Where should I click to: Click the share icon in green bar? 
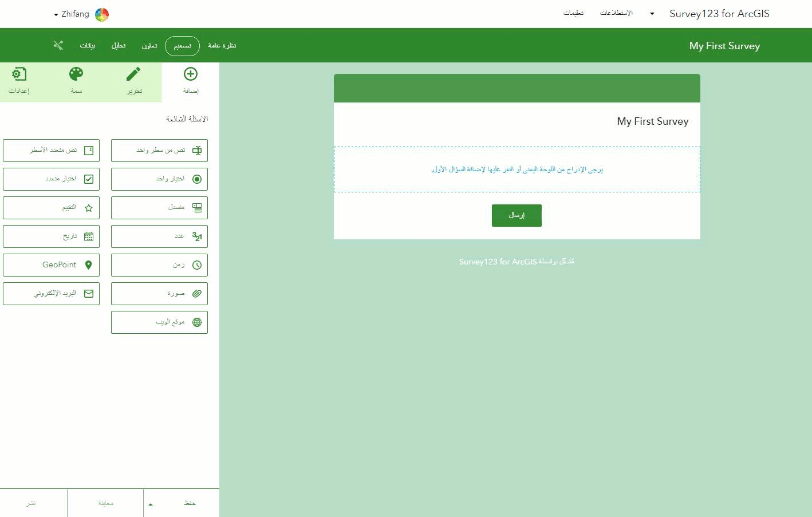(x=58, y=45)
